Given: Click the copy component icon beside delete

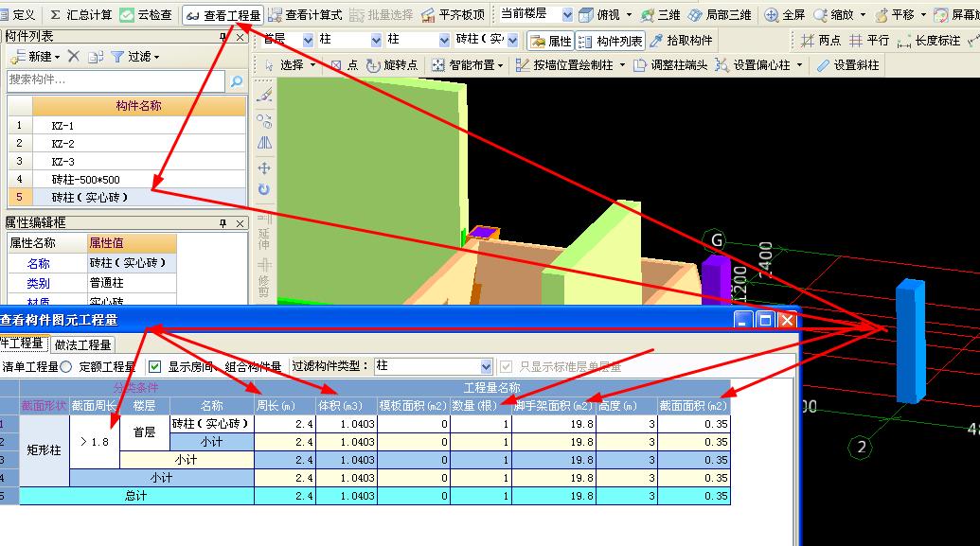Looking at the screenshot, I should [96, 57].
